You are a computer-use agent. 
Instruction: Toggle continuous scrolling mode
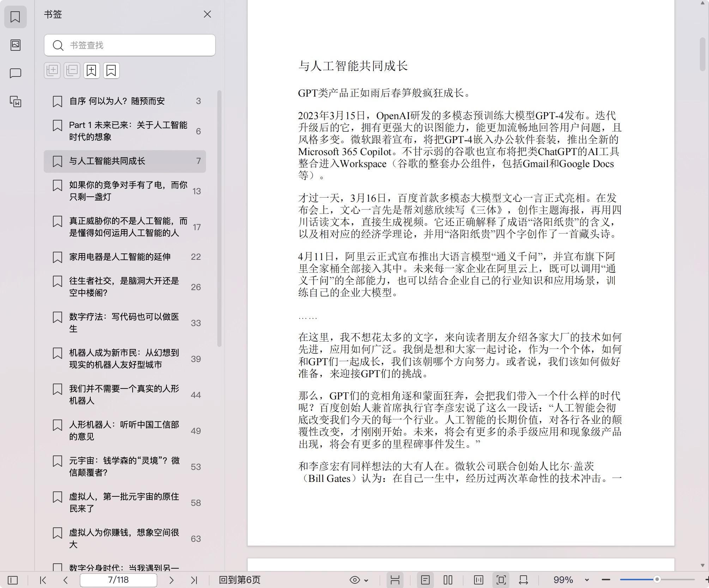coord(395,580)
